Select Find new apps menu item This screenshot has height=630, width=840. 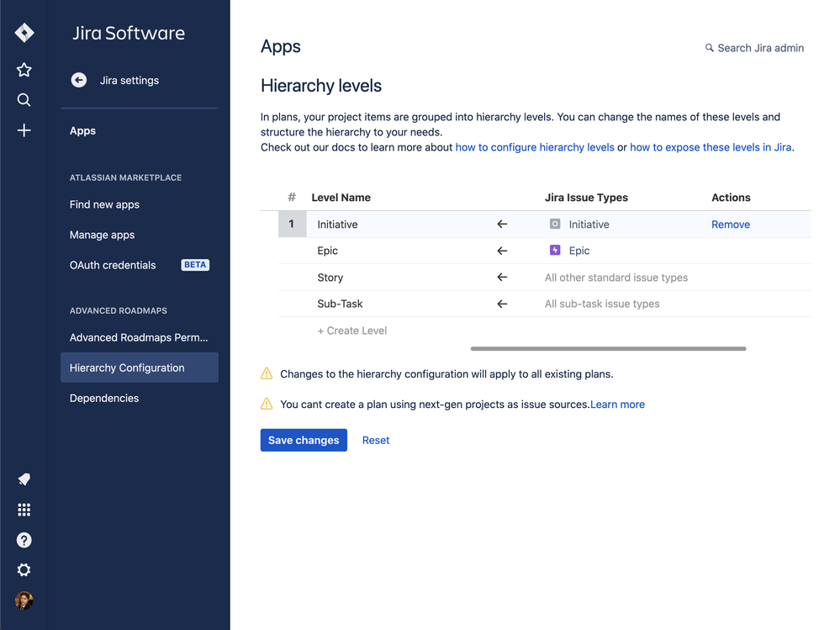104,204
